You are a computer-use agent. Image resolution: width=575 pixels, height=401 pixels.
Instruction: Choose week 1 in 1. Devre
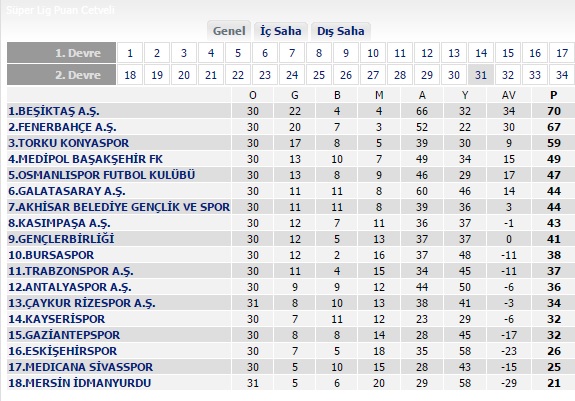130,54
